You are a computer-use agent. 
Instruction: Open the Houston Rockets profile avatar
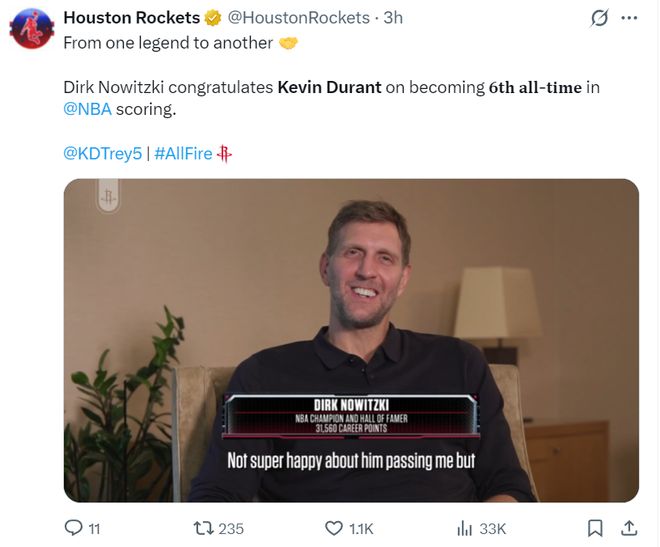30,28
